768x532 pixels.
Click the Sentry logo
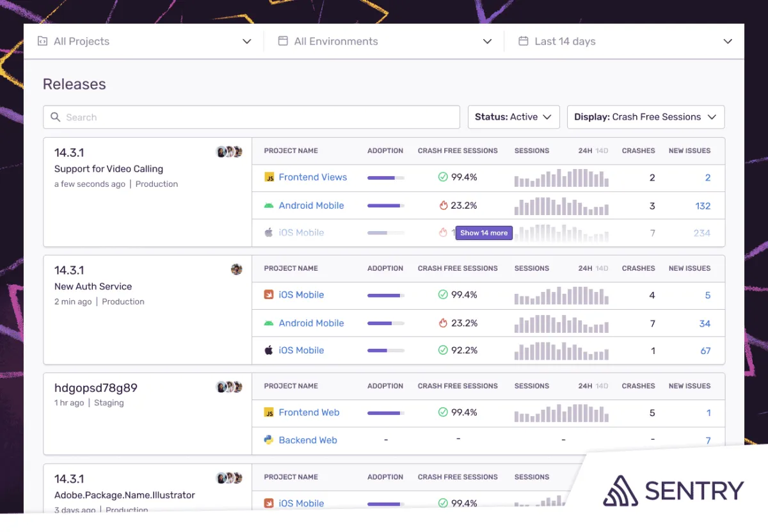[673, 491]
